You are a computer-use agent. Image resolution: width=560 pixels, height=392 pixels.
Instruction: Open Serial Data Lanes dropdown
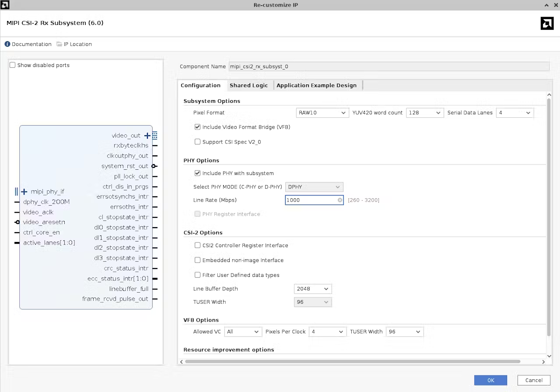515,113
